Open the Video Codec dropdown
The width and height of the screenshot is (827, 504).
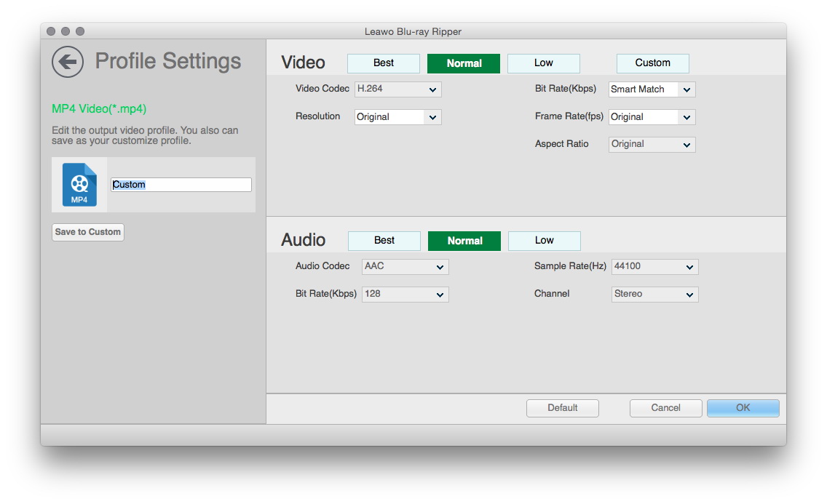397,89
